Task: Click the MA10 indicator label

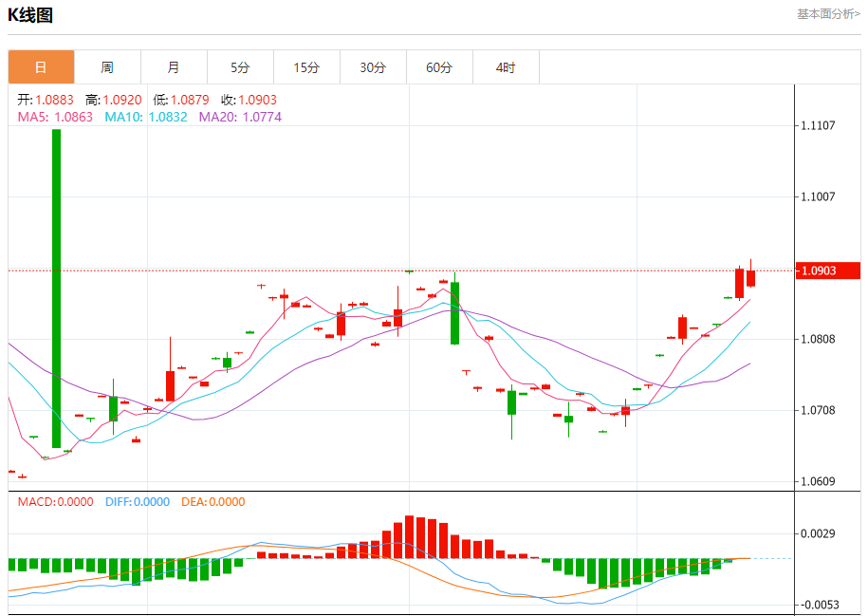Action: [x=146, y=117]
